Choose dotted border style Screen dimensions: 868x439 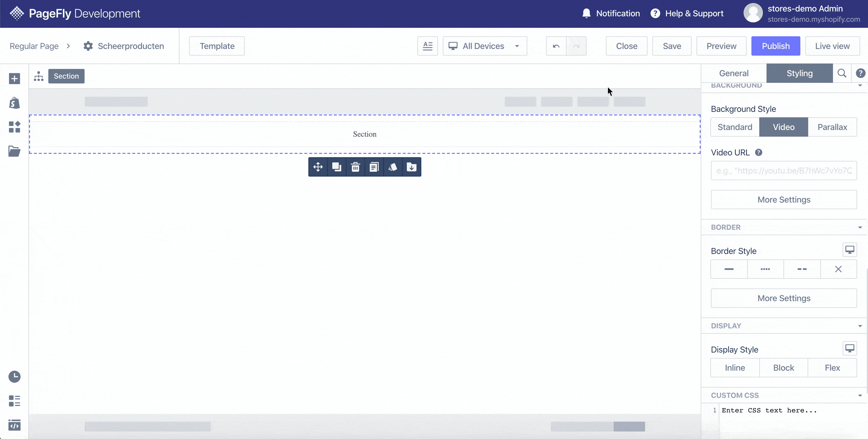pyautogui.click(x=765, y=269)
